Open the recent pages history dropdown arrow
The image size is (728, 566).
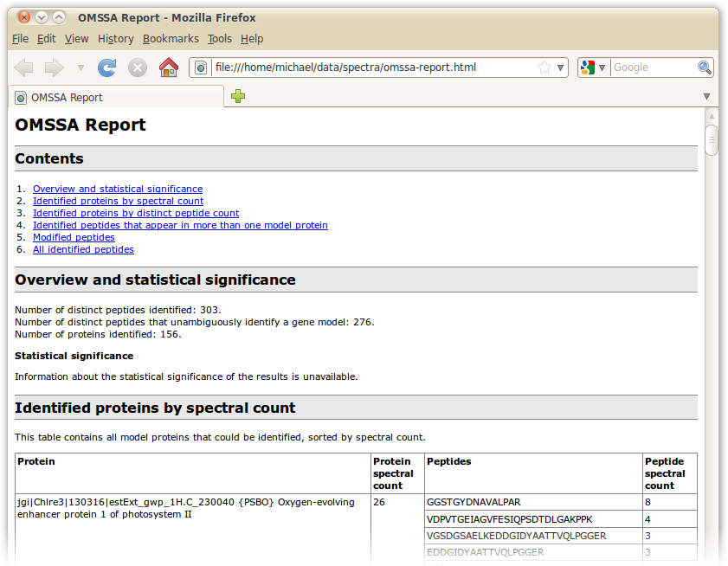81,68
